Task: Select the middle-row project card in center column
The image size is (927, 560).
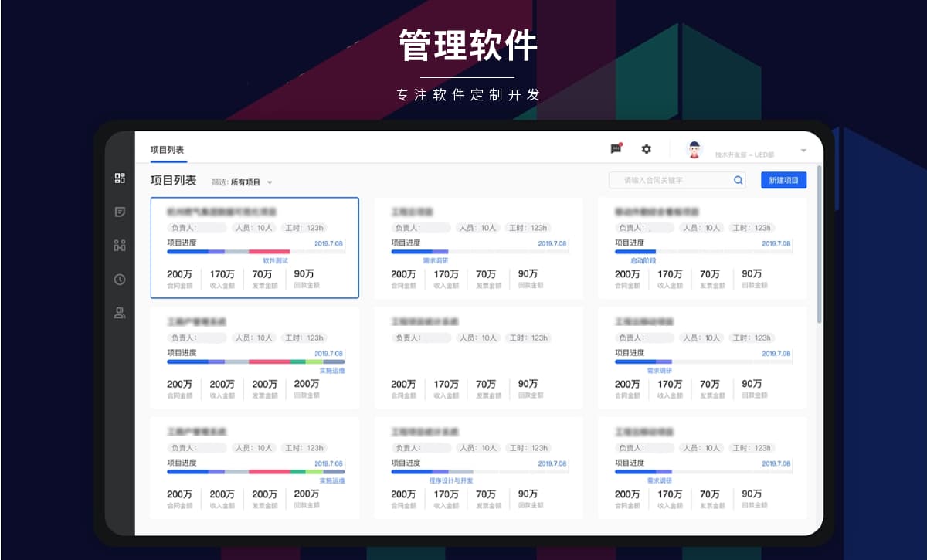Action: (479, 357)
